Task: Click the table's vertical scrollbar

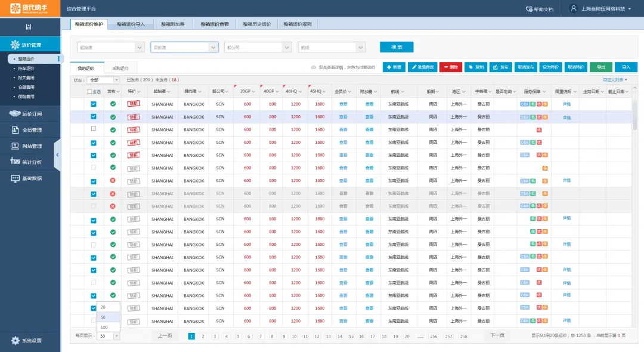Action: pyautogui.click(x=634, y=115)
